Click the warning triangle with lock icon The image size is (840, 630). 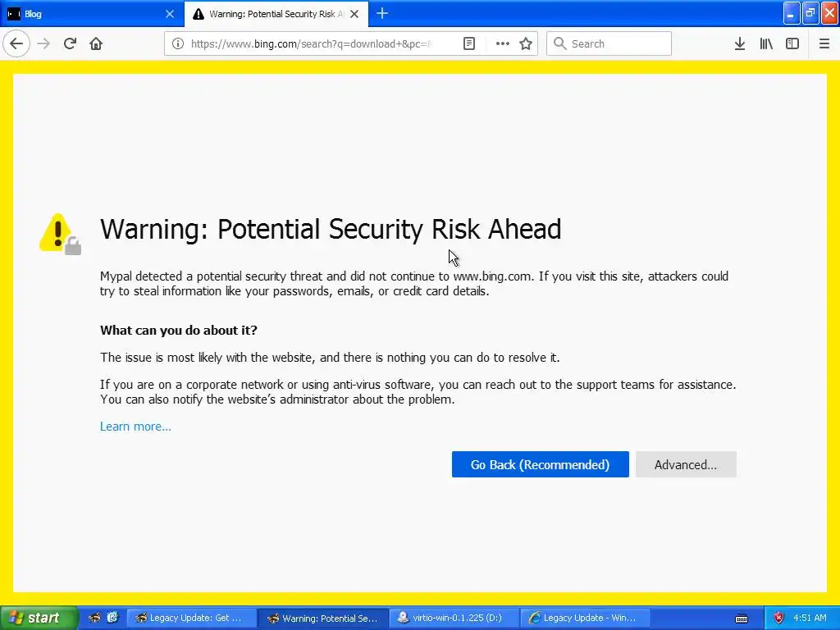coord(60,234)
